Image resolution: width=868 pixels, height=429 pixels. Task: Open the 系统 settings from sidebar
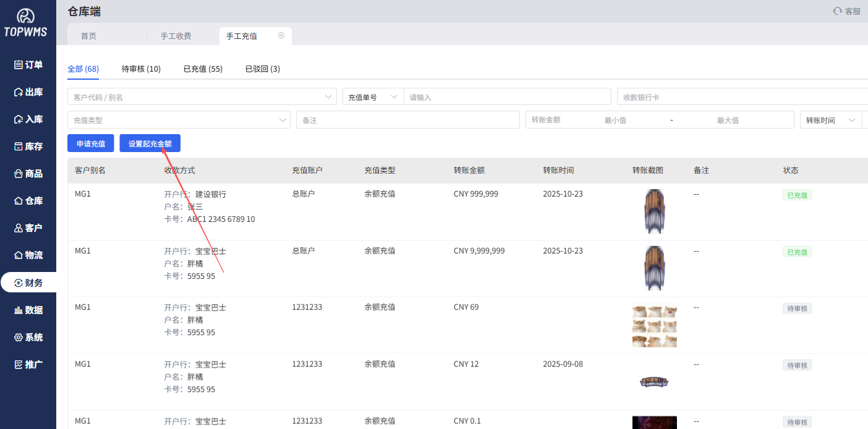coord(28,337)
